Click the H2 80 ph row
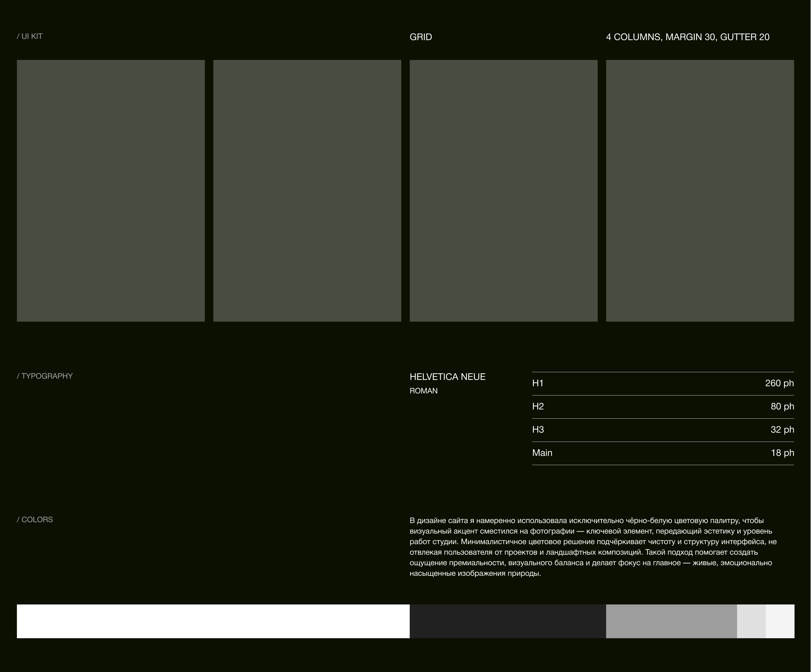Viewport: 811px width, 672px height. click(663, 406)
